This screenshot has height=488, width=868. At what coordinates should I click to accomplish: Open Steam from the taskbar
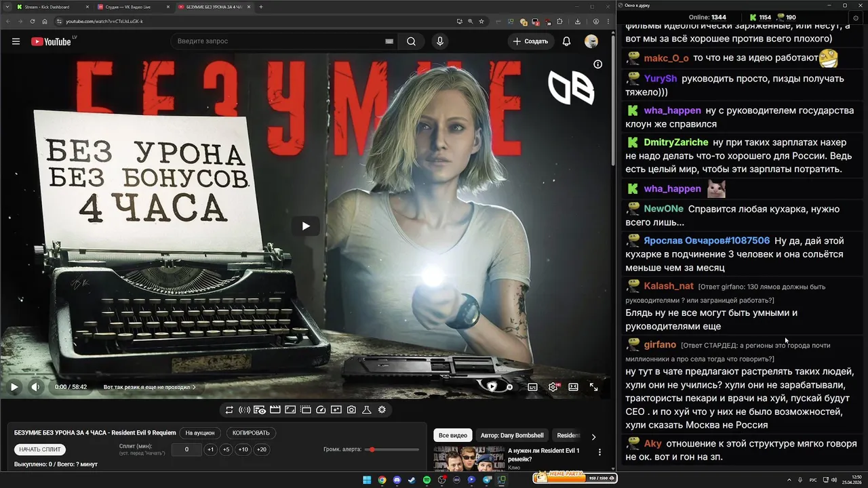pos(412,480)
